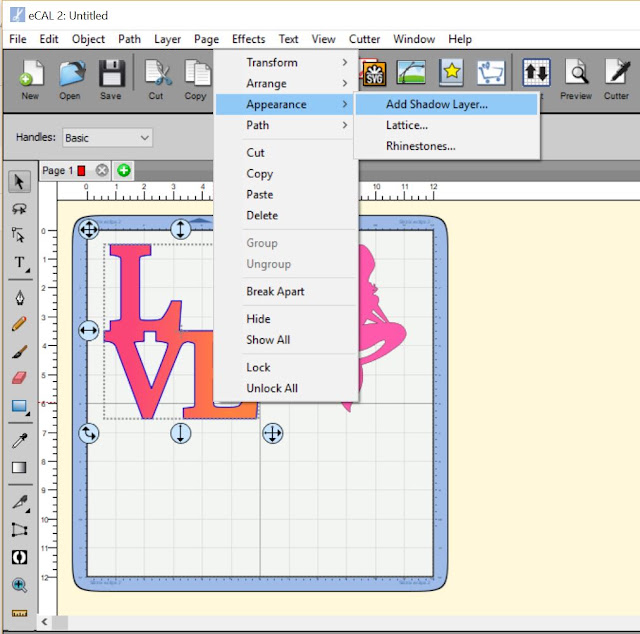Click the rotate handle on selection
640x634 pixels.
point(89,433)
